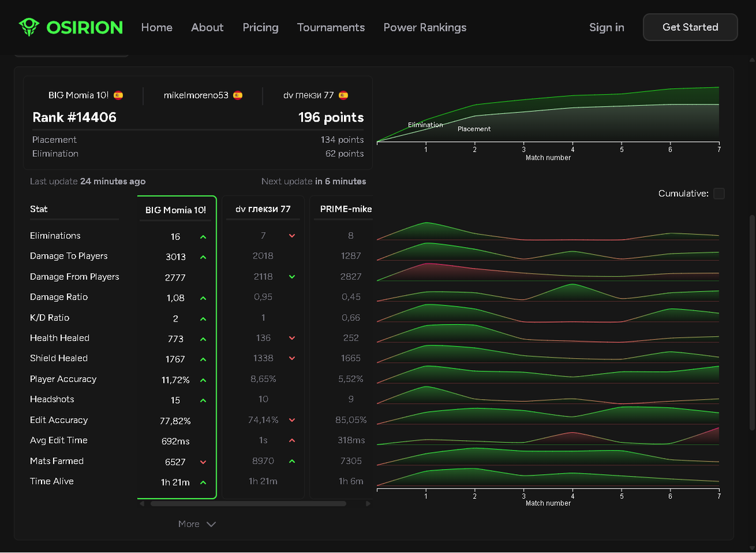Click the Stat column header
Viewport: 756px width, 553px height.
(38, 209)
